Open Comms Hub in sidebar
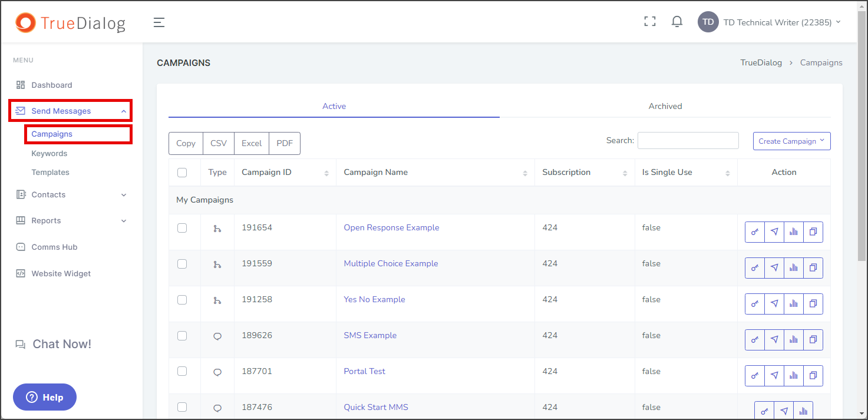The height and width of the screenshot is (420, 868). click(54, 247)
